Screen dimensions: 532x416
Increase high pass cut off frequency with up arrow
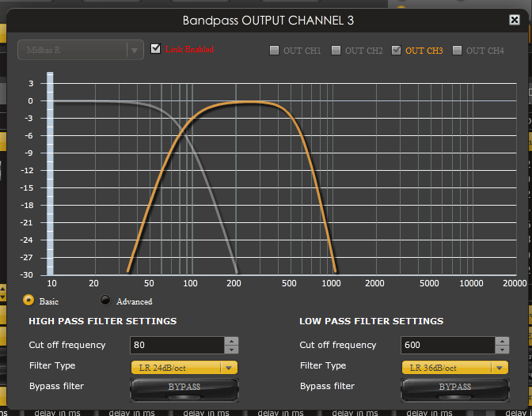231,341
